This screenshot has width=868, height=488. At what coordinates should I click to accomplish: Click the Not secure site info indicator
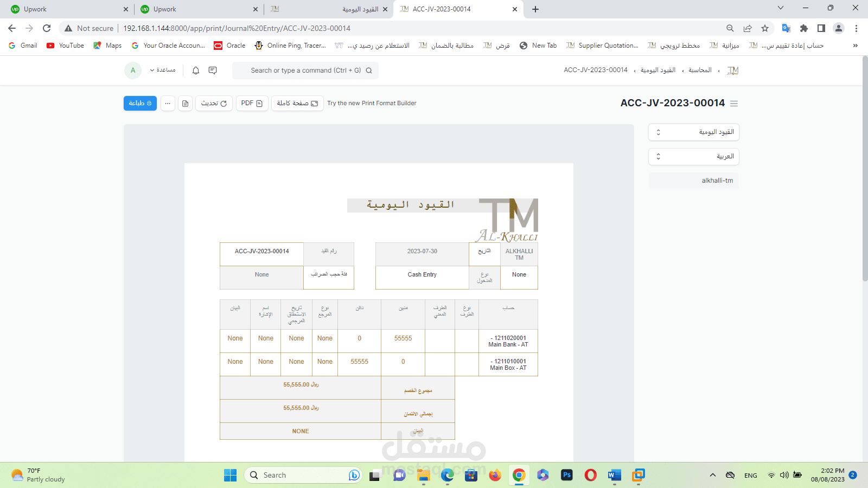click(89, 28)
